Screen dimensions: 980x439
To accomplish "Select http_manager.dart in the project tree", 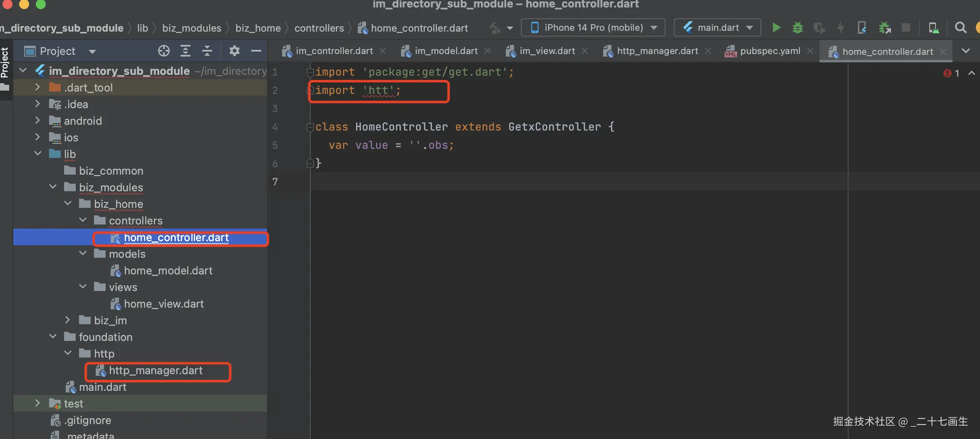I will (156, 370).
